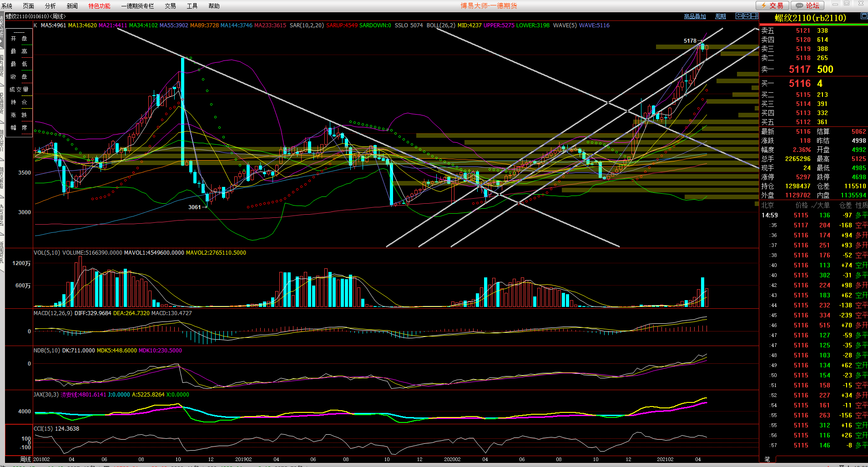Toggle the 大单 large order filter
The image size is (868, 467).
823,205
